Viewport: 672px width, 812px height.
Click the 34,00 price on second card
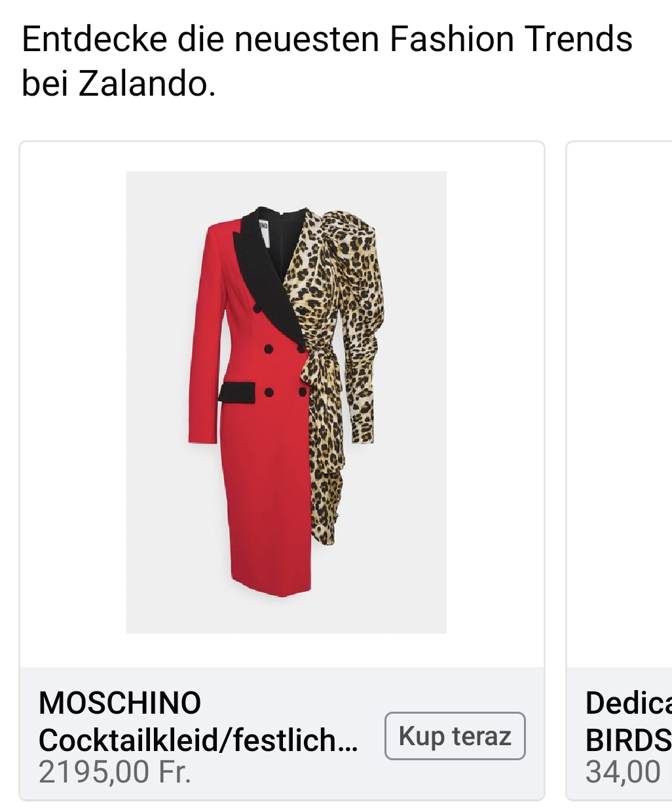click(x=623, y=772)
